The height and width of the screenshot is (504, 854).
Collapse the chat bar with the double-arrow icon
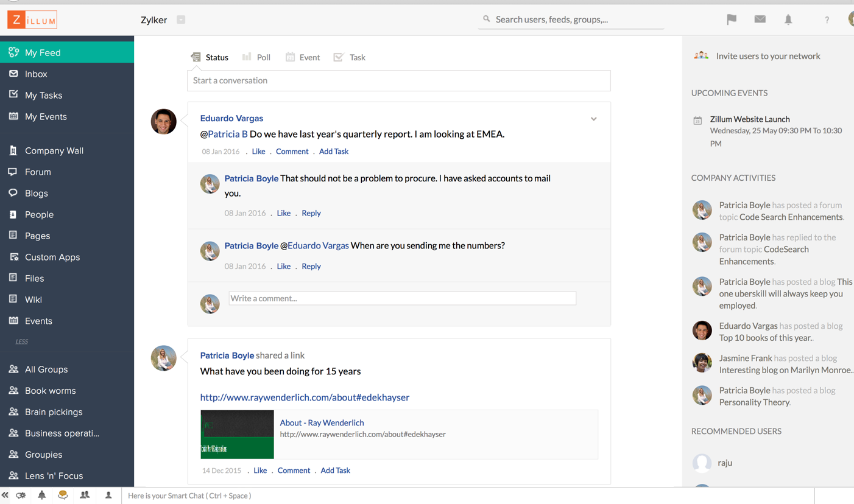coord(5,495)
